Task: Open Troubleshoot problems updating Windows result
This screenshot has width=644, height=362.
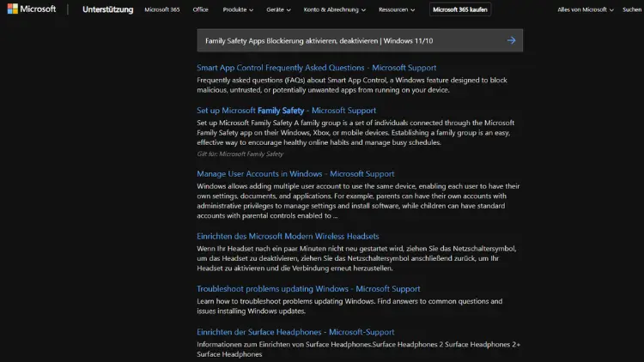Action: (308, 288)
